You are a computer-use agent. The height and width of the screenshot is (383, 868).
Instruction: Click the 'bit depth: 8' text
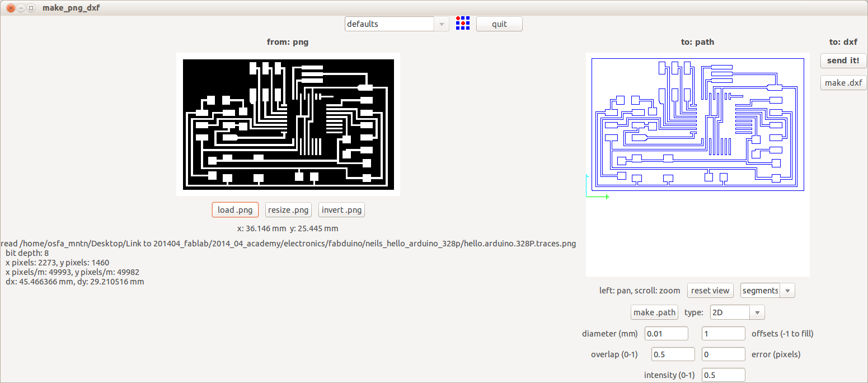27,253
